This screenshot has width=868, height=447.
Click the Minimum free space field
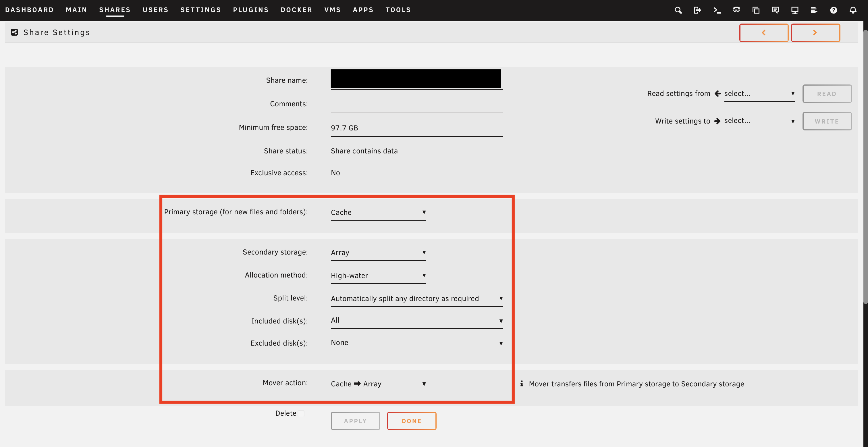pos(417,128)
